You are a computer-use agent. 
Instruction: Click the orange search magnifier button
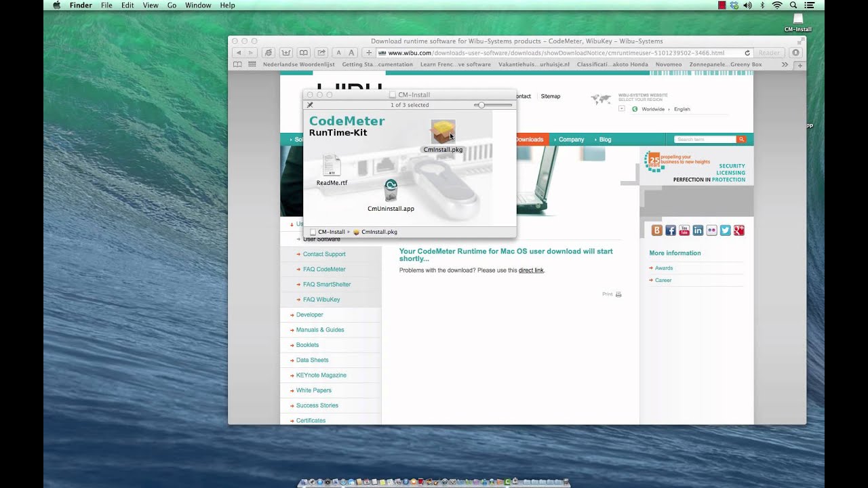(742, 140)
